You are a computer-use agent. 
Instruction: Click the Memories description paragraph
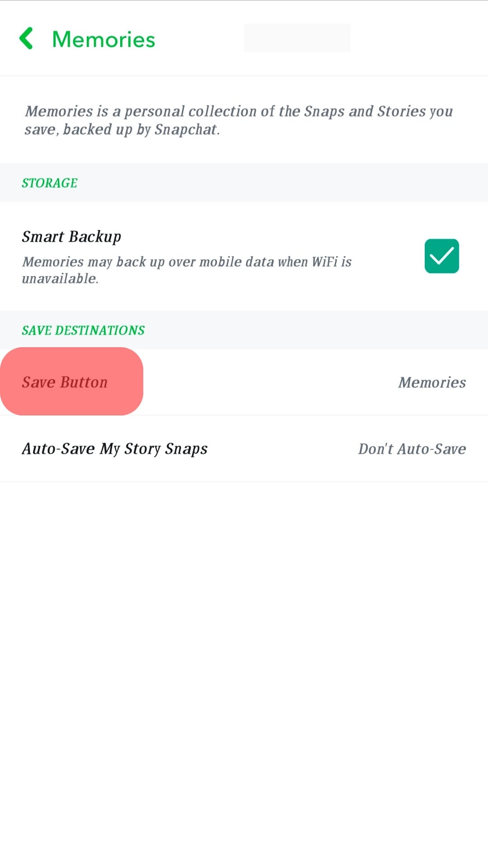click(x=239, y=120)
